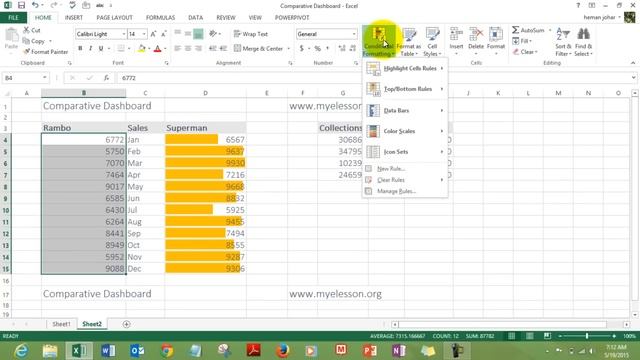
Task: Toggle Italic formatting
Action: tap(90, 48)
